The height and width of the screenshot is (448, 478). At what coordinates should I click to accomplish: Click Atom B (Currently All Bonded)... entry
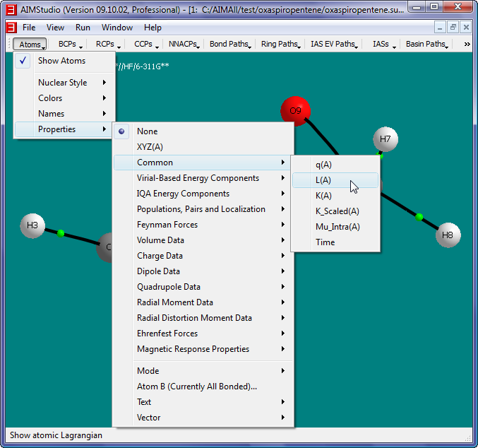click(x=196, y=387)
